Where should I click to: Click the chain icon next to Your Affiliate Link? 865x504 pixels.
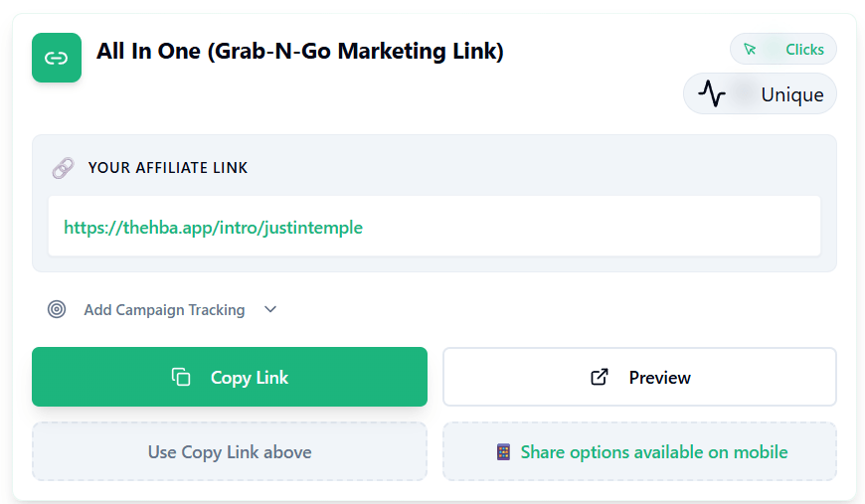pyautogui.click(x=63, y=168)
